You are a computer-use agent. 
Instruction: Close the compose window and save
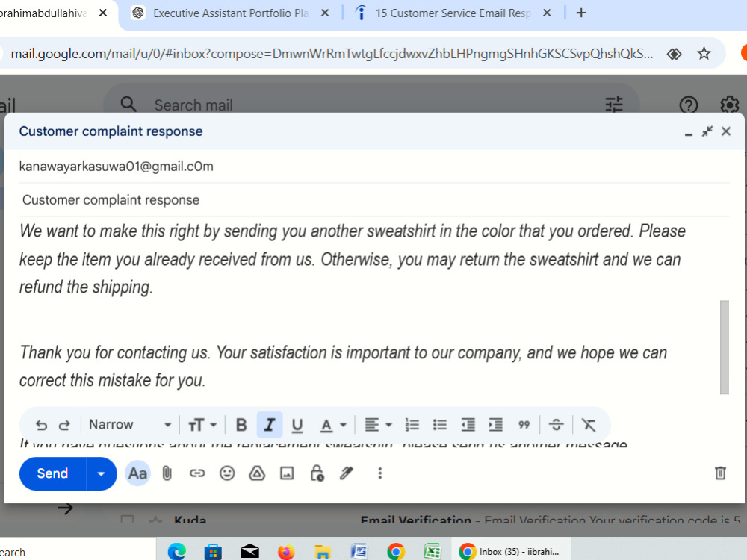click(x=725, y=131)
